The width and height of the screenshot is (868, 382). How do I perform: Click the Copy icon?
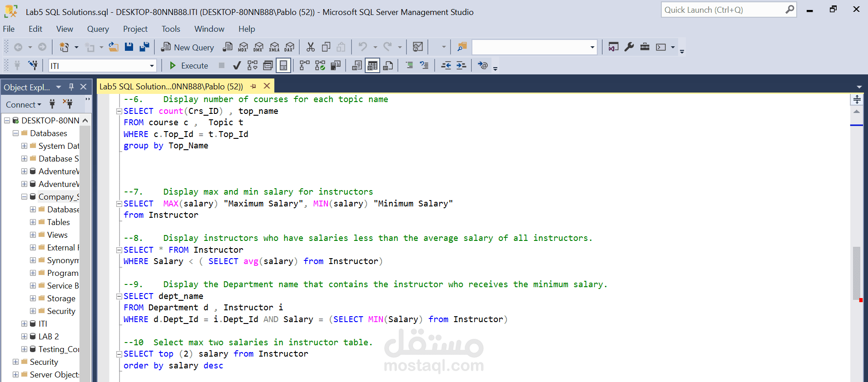tap(326, 47)
